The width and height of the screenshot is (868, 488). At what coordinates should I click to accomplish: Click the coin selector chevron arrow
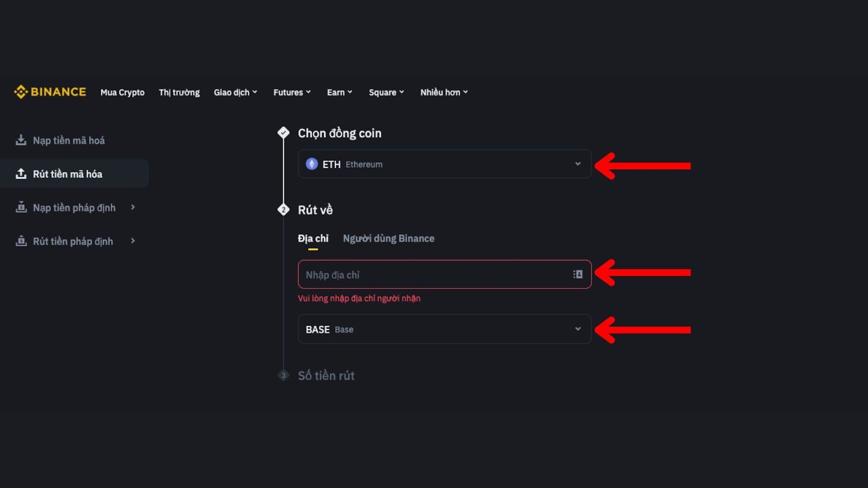pyautogui.click(x=578, y=164)
